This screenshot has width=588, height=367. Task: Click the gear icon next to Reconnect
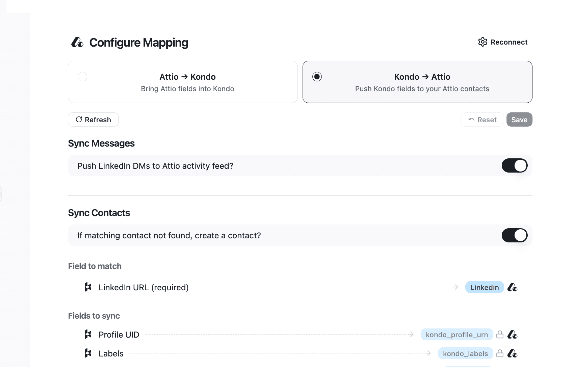pos(482,42)
